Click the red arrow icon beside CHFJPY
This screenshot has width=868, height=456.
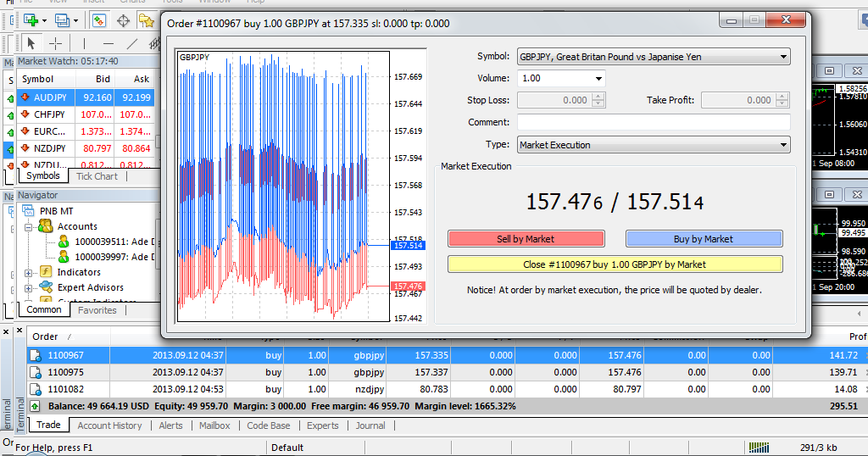(x=25, y=114)
